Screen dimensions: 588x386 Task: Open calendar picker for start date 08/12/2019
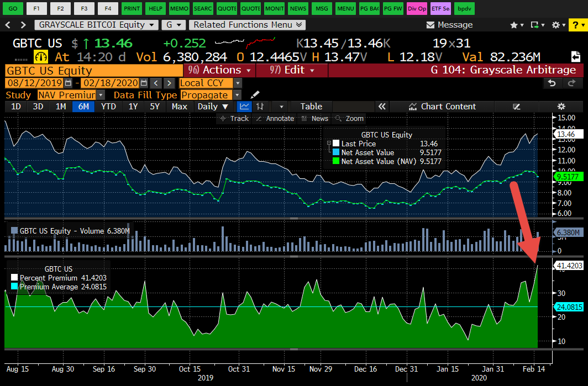click(x=69, y=83)
